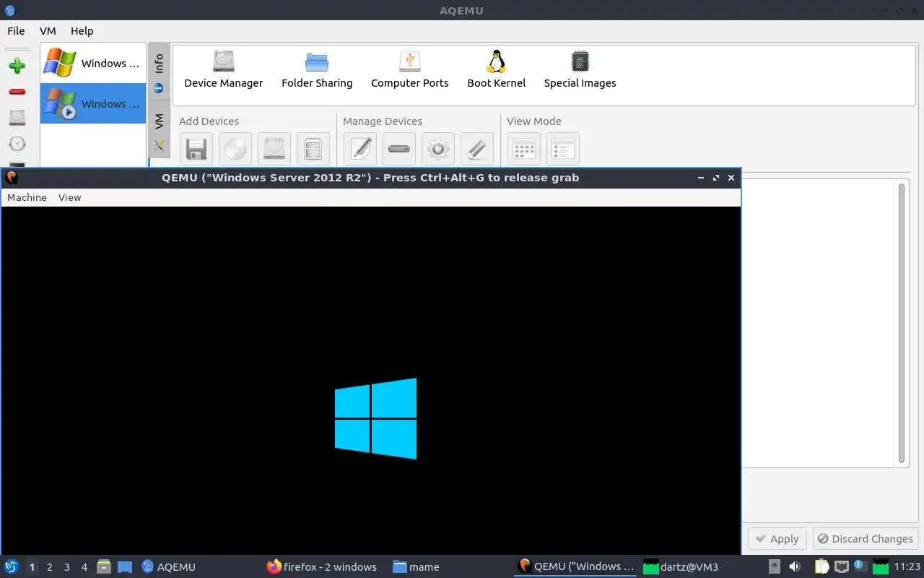This screenshot has width=924, height=578.
Task: Select the running Windows VM entry
Action: click(93, 103)
